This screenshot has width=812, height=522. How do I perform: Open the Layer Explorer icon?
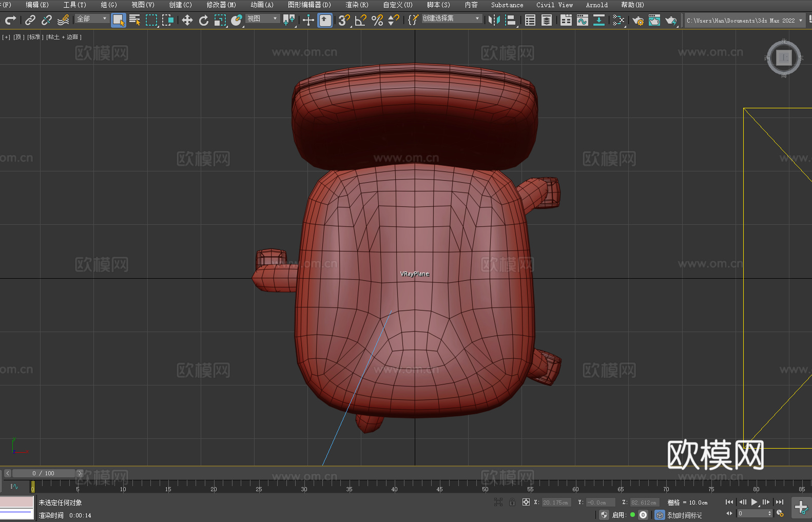click(x=547, y=20)
